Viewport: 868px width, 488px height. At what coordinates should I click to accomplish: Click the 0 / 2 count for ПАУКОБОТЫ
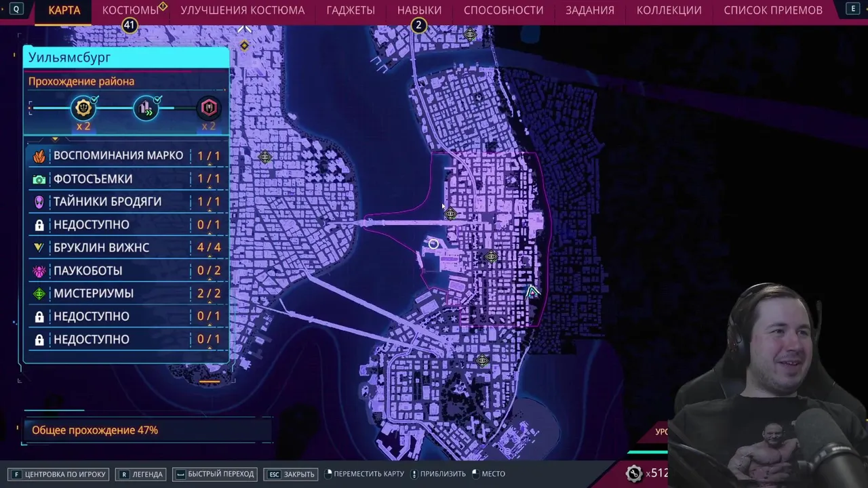point(209,271)
